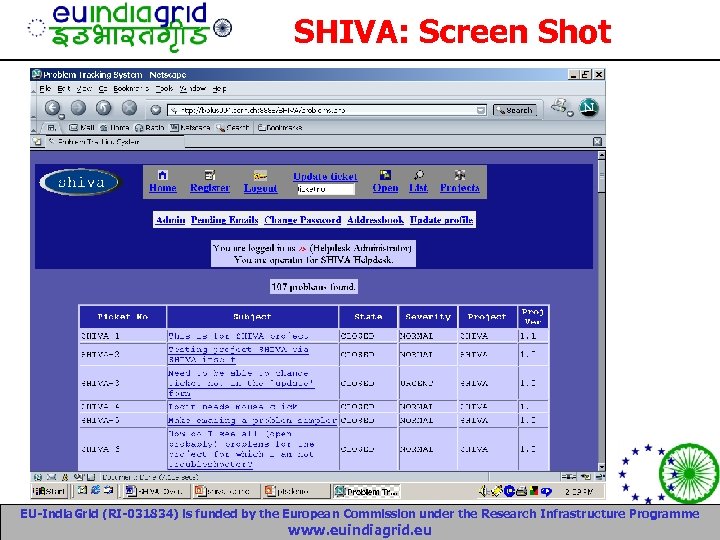
Task: Open SHIVA-5 ticket subject link
Action: [x=253, y=420]
